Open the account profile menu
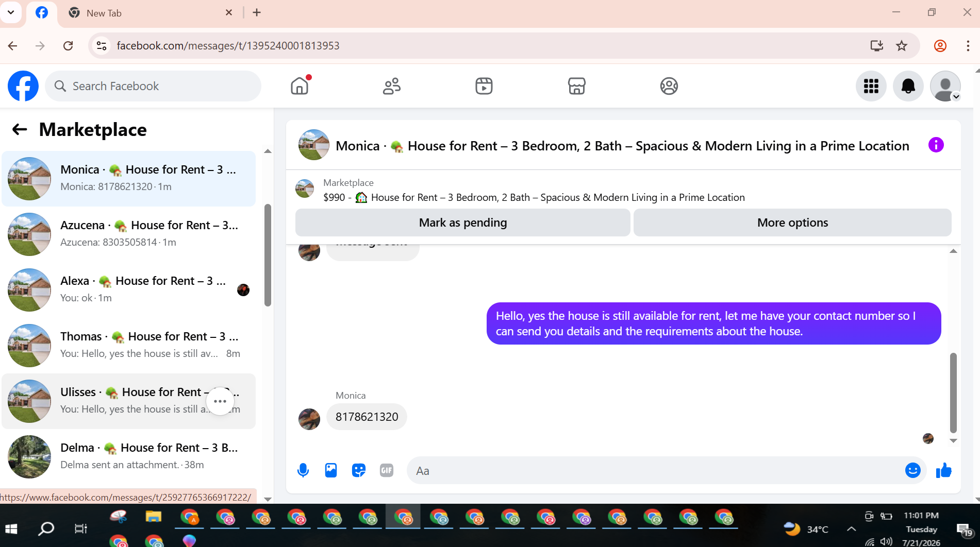The height and width of the screenshot is (547, 980). tap(945, 86)
